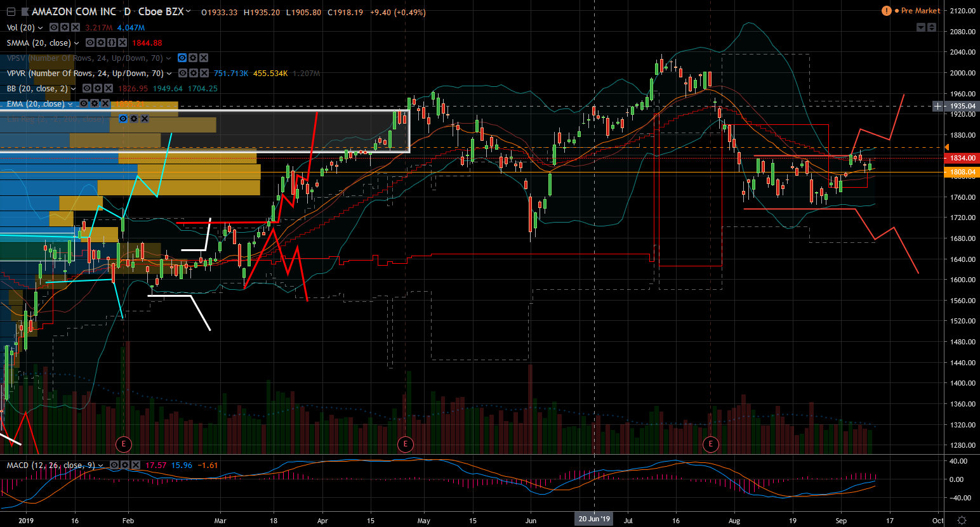Open settings for SMMA (20, close)

coord(101,43)
